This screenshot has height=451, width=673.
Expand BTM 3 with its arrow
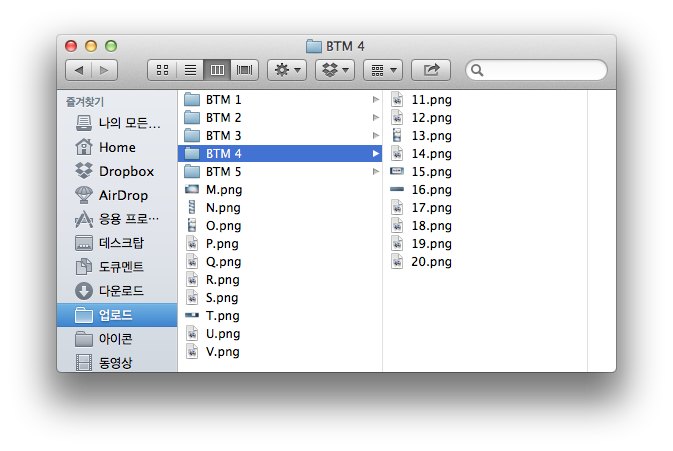point(376,136)
